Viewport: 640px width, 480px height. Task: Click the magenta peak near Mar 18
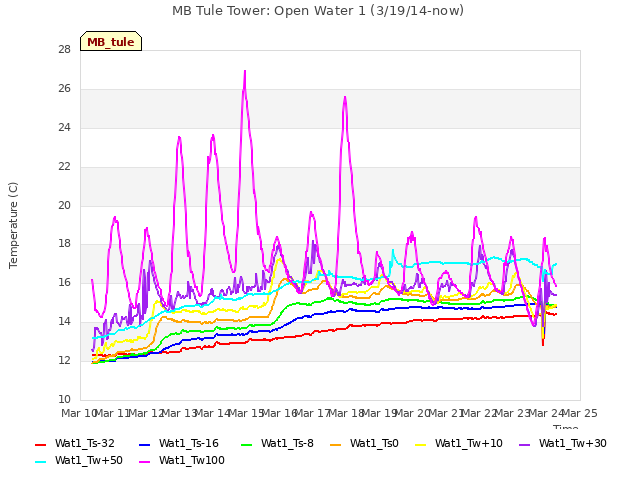tap(345, 98)
